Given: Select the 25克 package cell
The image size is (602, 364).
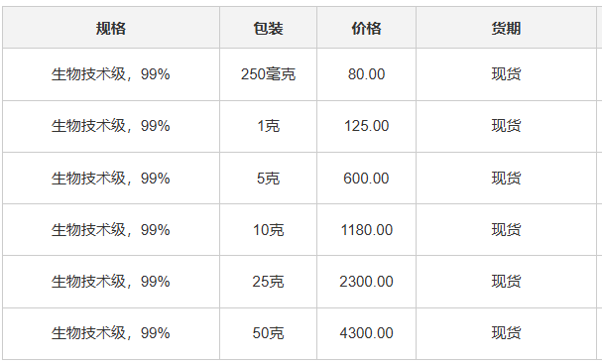Looking at the screenshot, I should coord(268,282).
